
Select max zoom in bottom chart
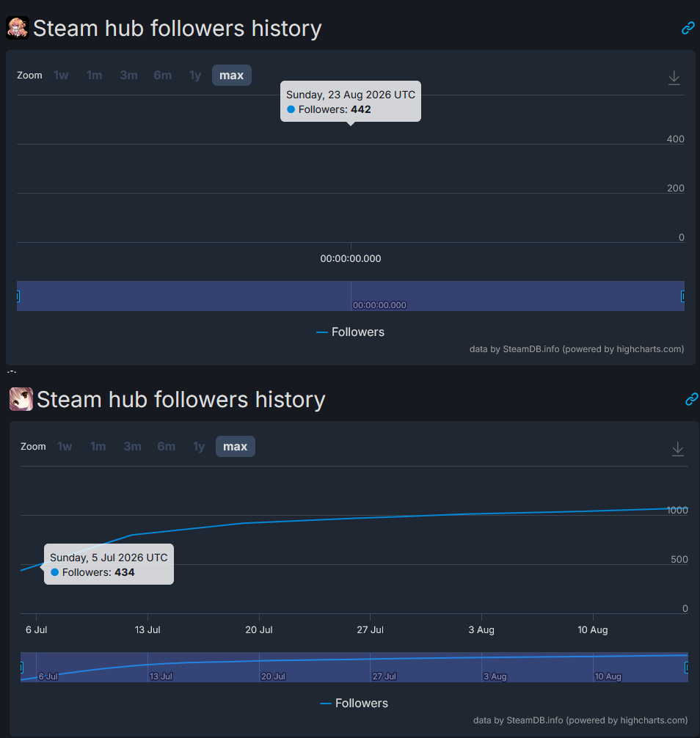pos(236,446)
